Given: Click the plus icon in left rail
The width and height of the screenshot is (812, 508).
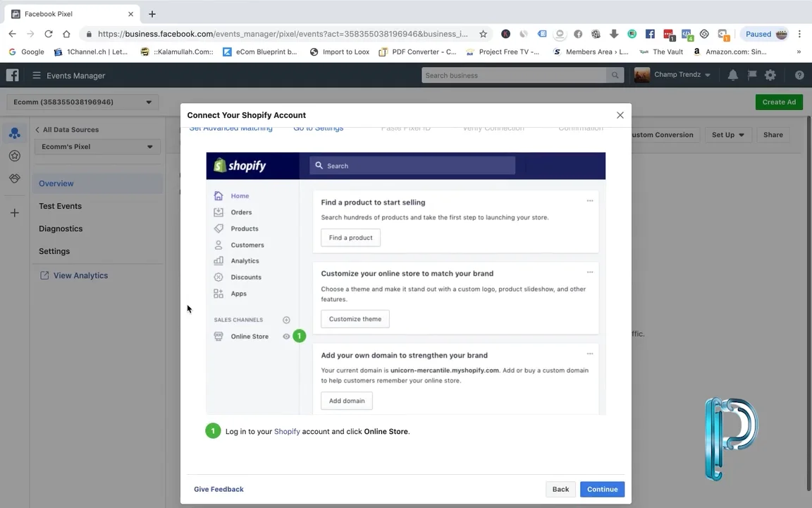Looking at the screenshot, I should [15, 212].
